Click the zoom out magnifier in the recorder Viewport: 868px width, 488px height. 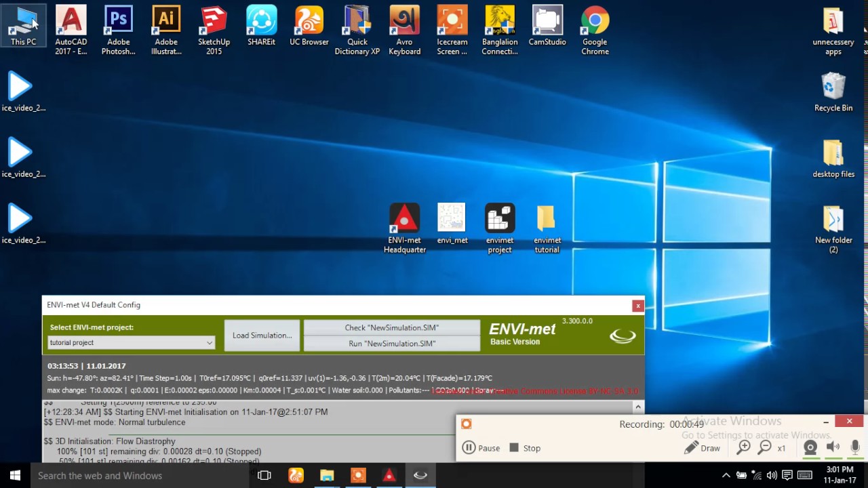pos(765,447)
